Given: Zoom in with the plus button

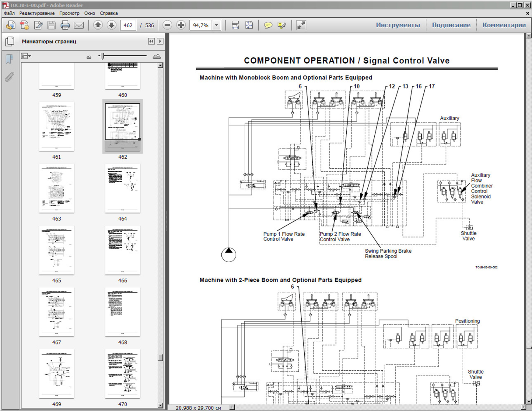Looking at the screenshot, I should click(x=181, y=25).
